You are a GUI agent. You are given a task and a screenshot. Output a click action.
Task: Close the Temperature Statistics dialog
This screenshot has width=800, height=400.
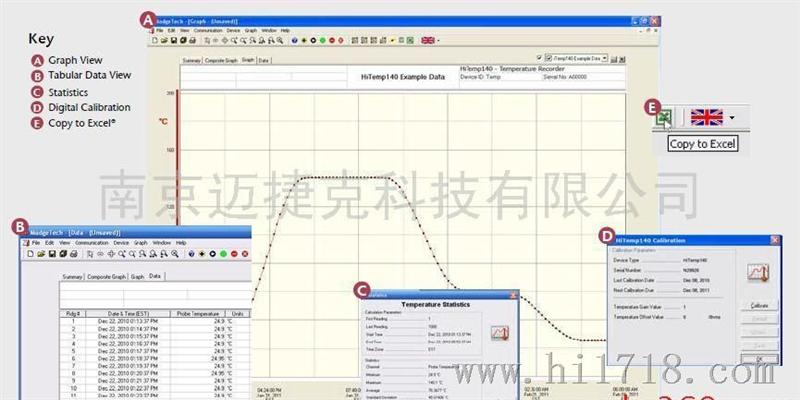513,295
